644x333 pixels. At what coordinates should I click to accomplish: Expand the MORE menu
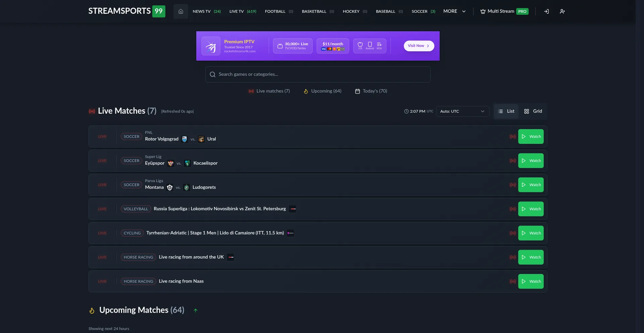point(454,11)
